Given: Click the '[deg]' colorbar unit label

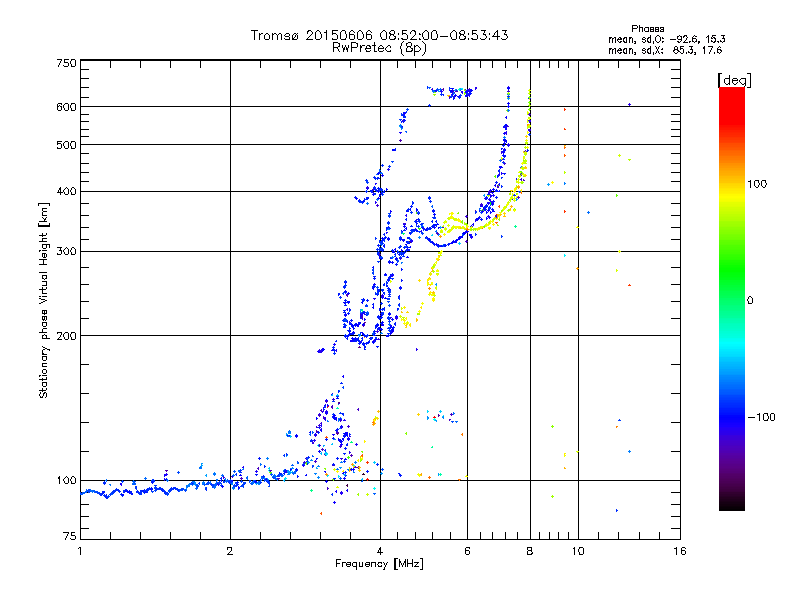Looking at the screenshot, I should tap(734, 80).
